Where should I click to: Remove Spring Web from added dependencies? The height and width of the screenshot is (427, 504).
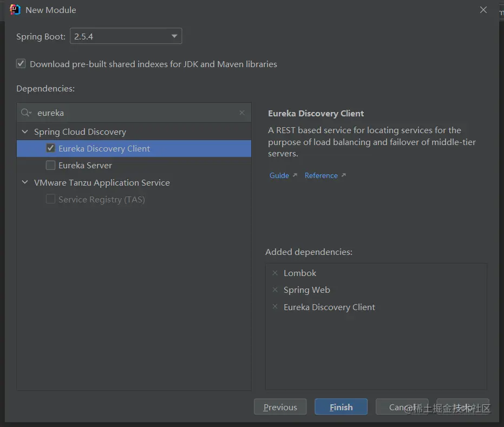(x=275, y=290)
